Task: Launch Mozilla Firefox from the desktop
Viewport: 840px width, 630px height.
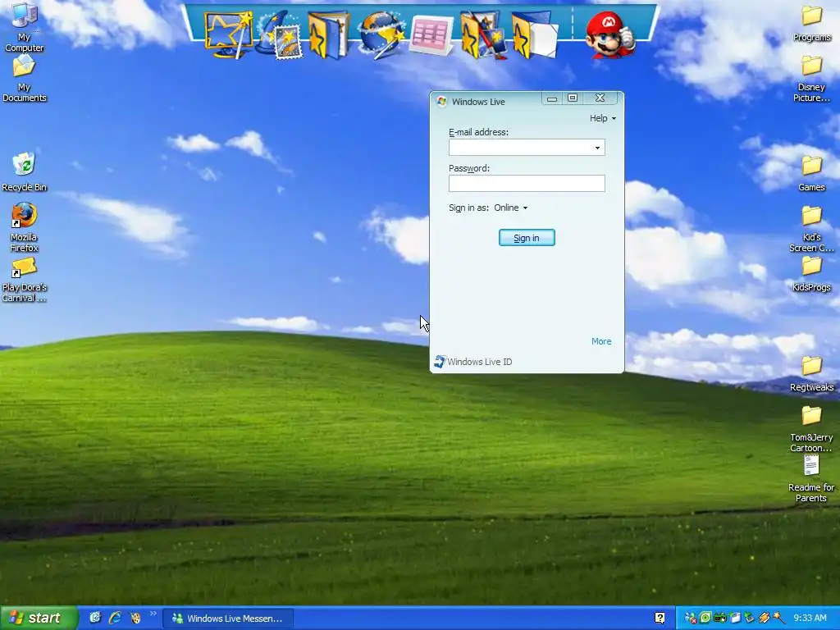Action: pyautogui.click(x=24, y=227)
